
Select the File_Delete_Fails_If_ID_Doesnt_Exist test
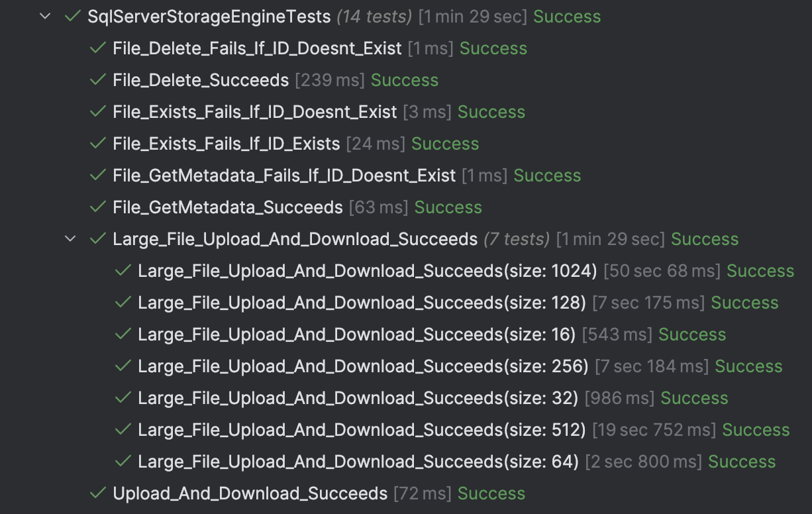point(256,48)
